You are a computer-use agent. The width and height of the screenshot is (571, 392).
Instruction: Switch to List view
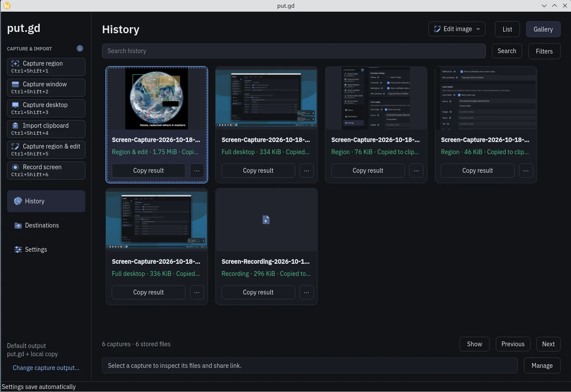coord(508,29)
